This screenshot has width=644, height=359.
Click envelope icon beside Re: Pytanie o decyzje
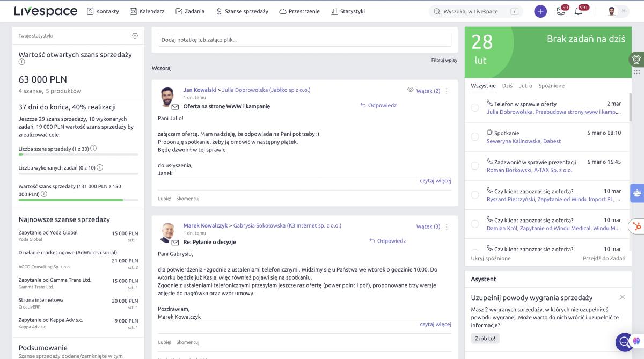[x=175, y=243]
